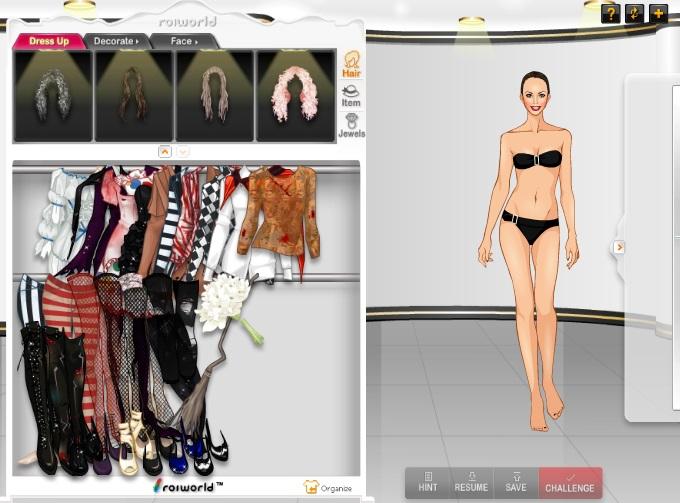680x503 pixels.
Task: Open the Item category
Action: pyautogui.click(x=351, y=96)
